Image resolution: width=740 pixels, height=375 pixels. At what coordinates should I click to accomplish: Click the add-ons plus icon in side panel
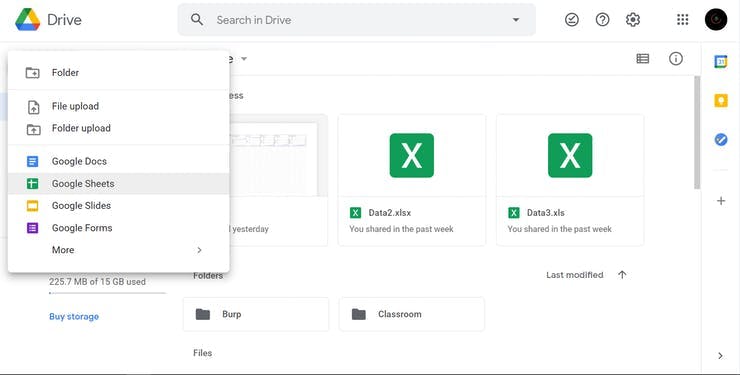721,201
